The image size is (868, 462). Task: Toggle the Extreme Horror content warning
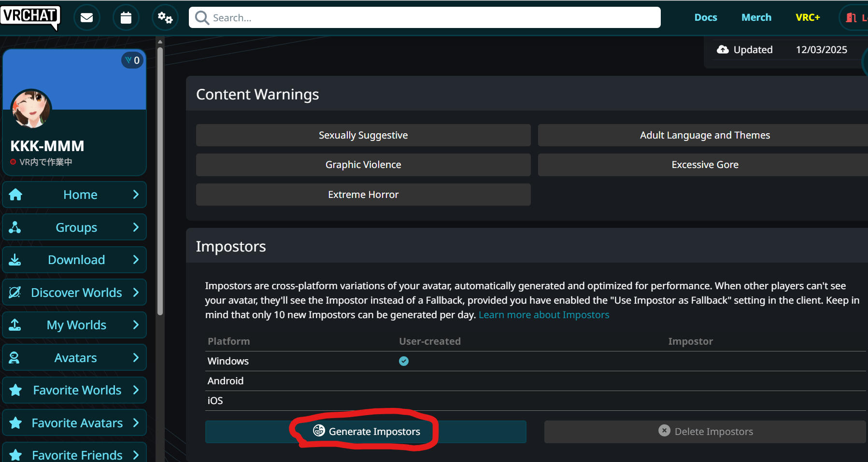pyautogui.click(x=363, y=195)
